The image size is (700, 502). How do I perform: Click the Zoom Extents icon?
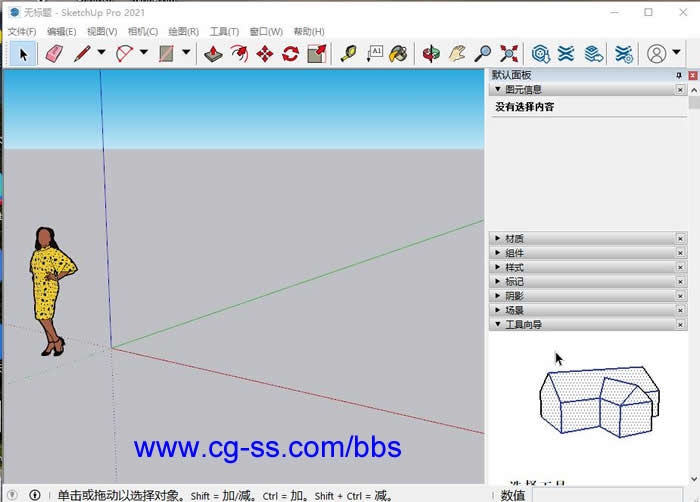[509, 53]
